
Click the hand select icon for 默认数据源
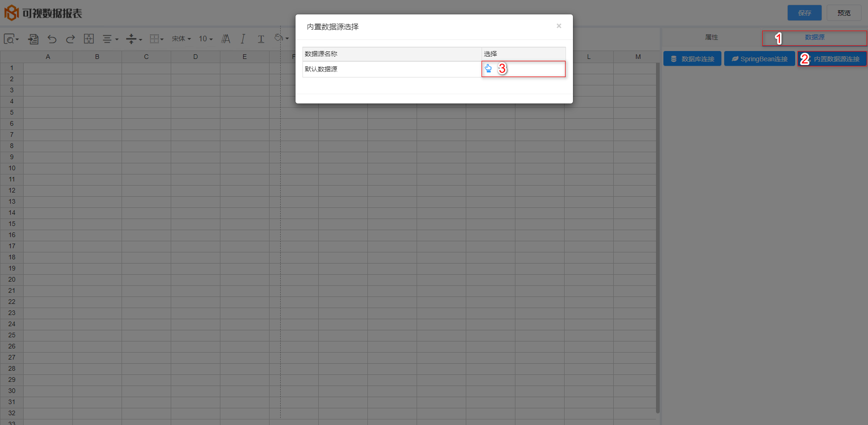click(488, 69)
